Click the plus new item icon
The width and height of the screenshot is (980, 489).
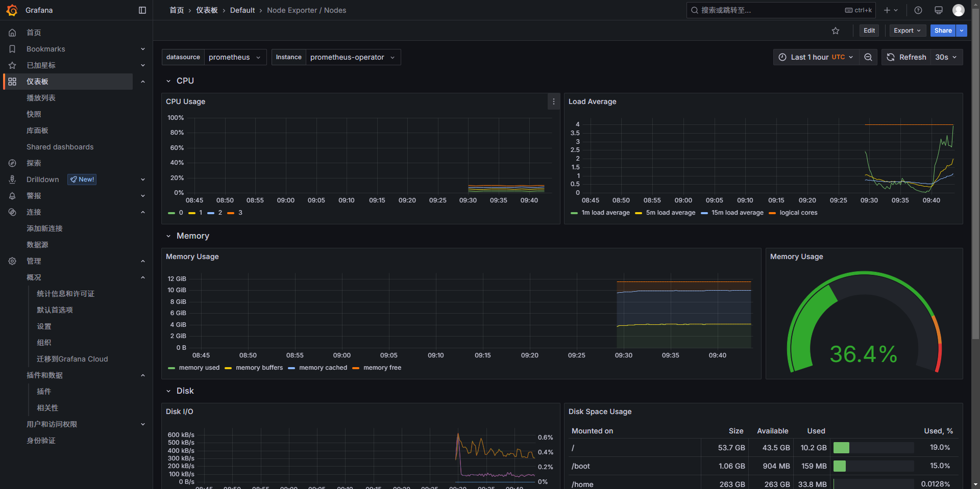887,10
